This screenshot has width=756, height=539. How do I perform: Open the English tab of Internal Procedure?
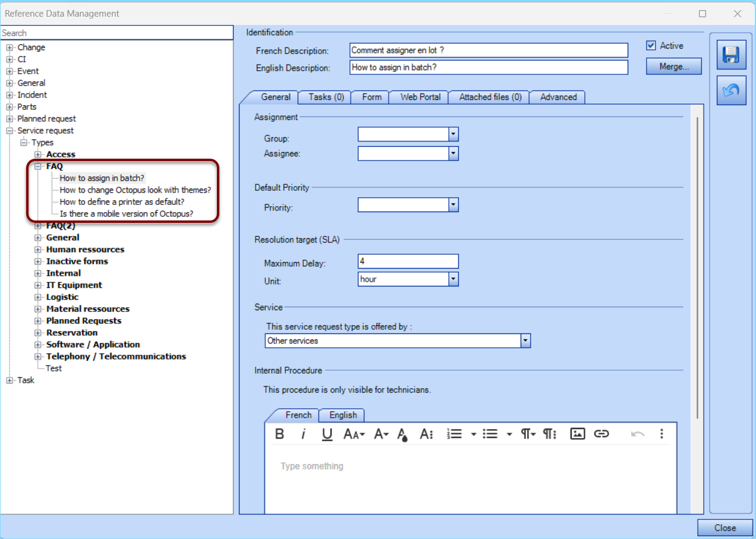pyautogui.click(x=341, y=415)
